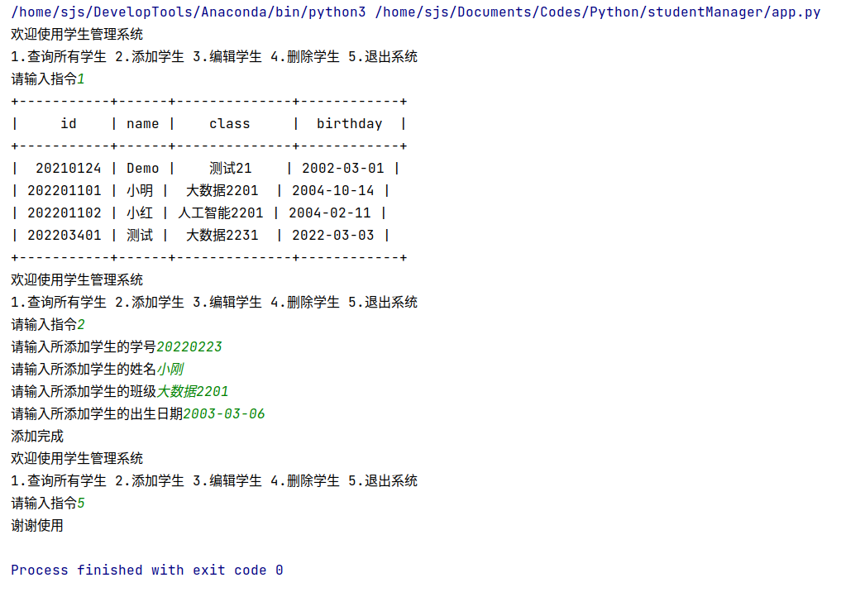Click the '谢谢使用' farewell line

(x=37, y=525)
